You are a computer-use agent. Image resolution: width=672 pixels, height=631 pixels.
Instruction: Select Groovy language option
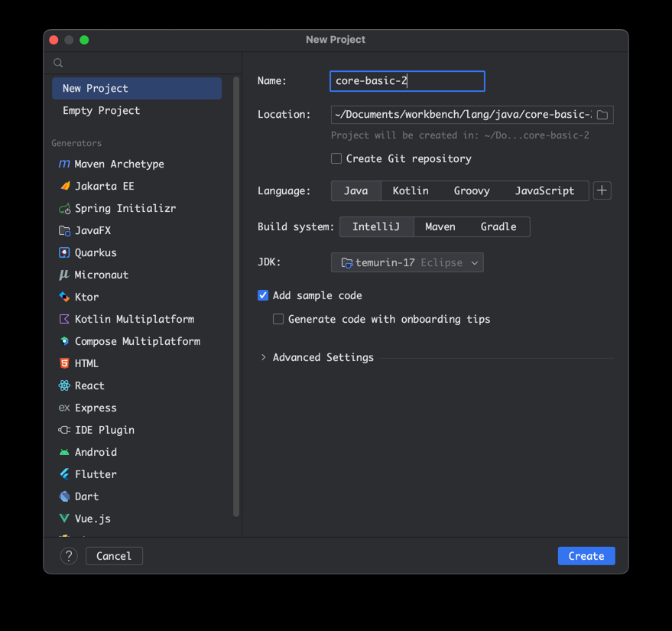[472, 190]
